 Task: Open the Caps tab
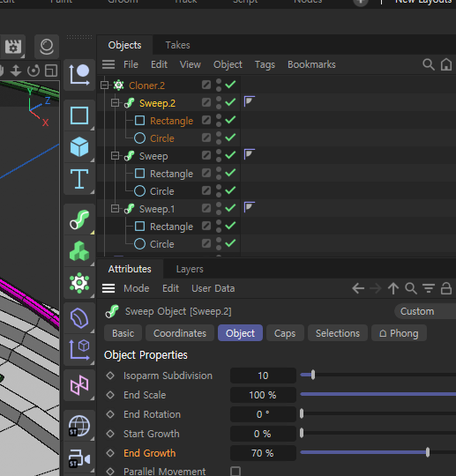point(285,333)
